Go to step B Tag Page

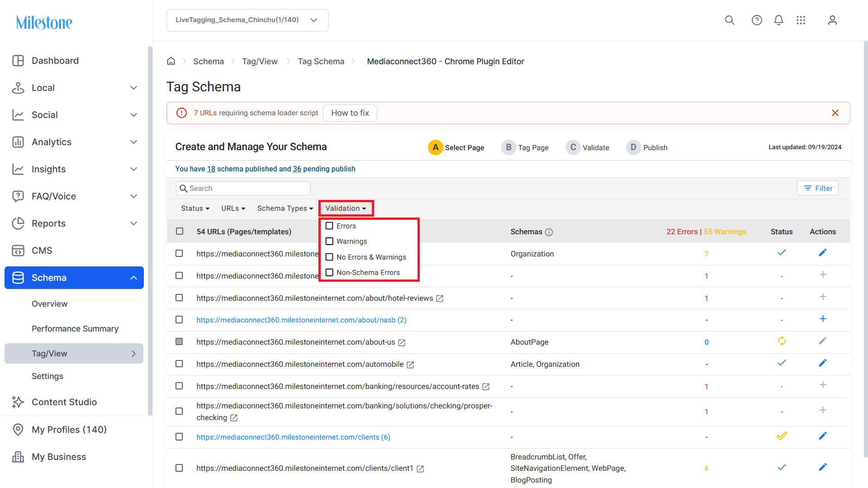tap(525, 147)
